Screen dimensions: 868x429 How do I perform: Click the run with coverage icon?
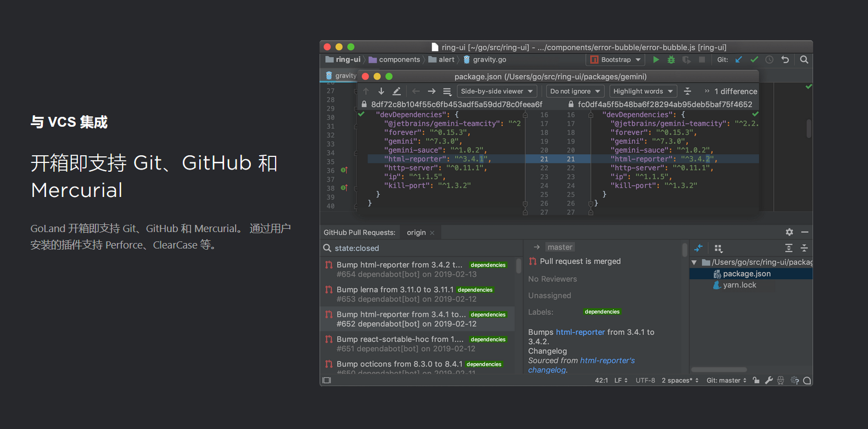686,60
